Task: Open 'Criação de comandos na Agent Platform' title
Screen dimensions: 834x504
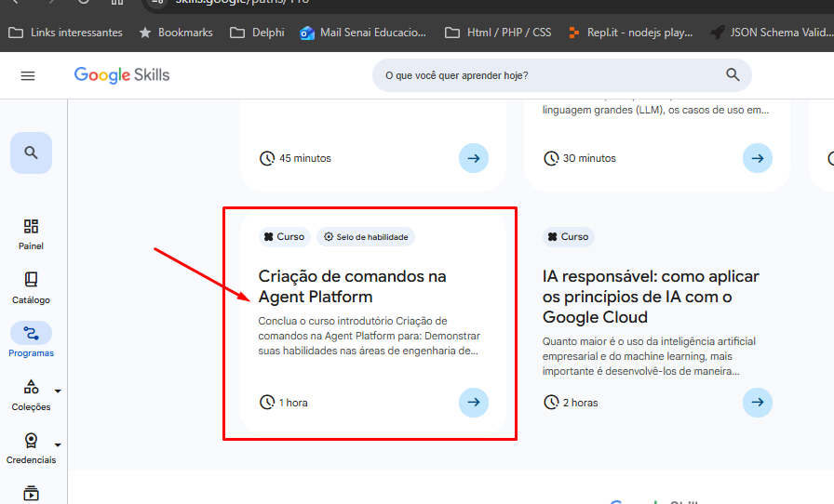Action: point(352,286)
